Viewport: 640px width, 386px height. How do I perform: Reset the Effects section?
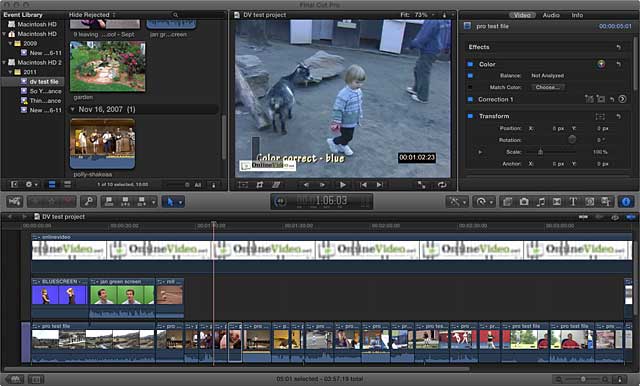(619, 47)
